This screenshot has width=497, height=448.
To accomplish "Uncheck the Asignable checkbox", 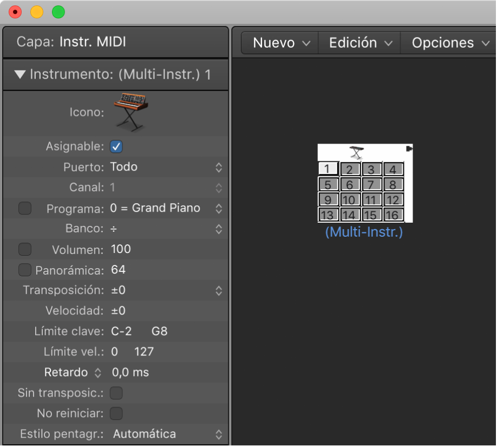I will 116,146.
